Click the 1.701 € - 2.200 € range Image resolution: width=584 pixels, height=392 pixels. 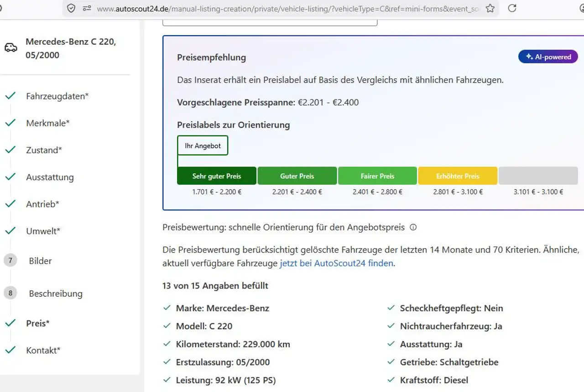(217, 192)
